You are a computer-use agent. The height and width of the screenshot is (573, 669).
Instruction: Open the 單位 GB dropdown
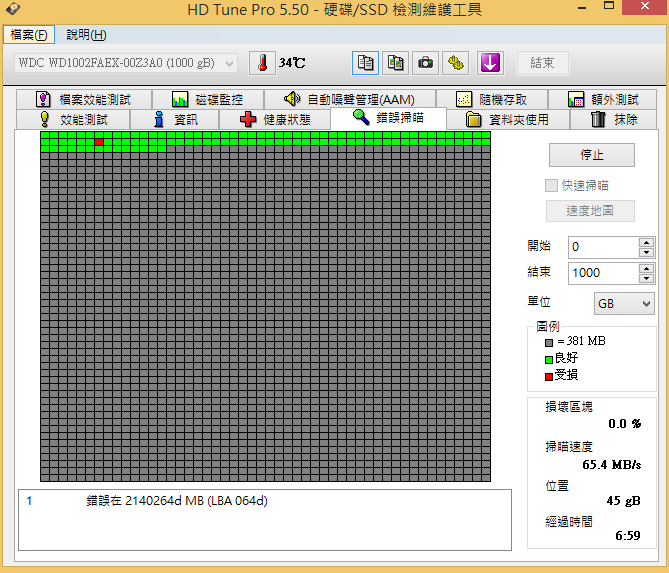click(624, 304)
